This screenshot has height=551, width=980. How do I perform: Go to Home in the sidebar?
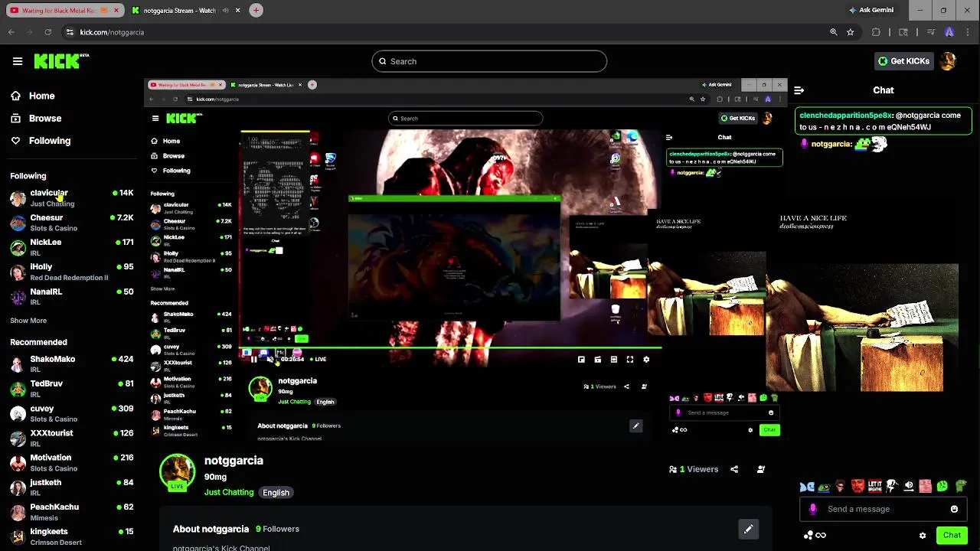click(x=33, y=96)
